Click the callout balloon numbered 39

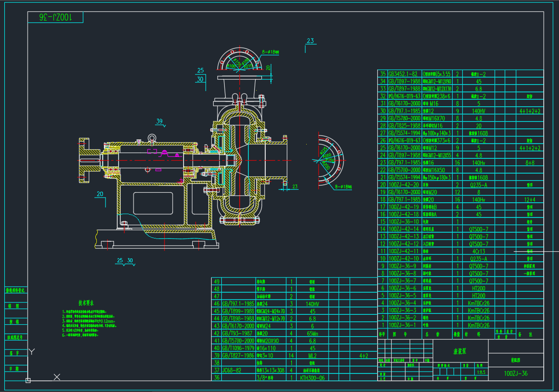[159, 121]
